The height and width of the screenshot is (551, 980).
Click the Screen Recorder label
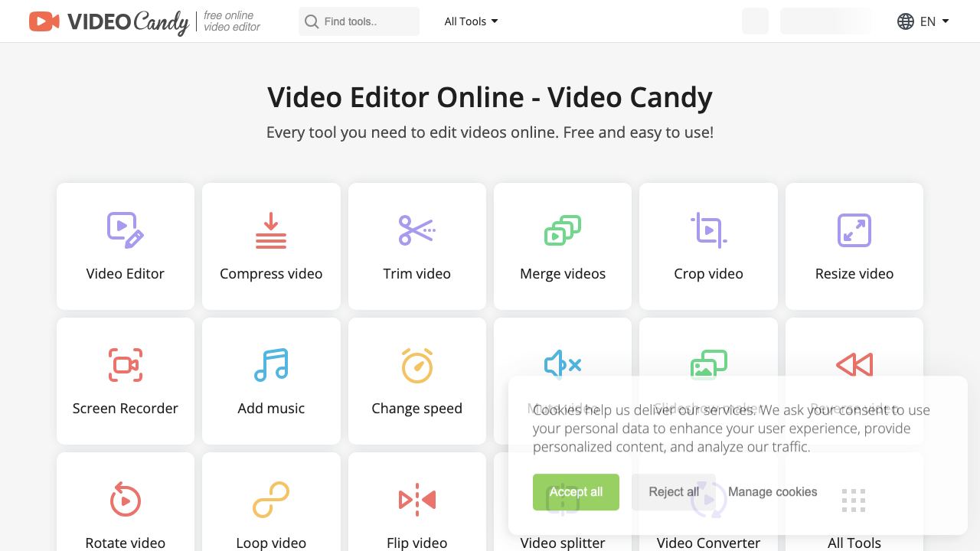pyautogui.click(x=126, y=409)
